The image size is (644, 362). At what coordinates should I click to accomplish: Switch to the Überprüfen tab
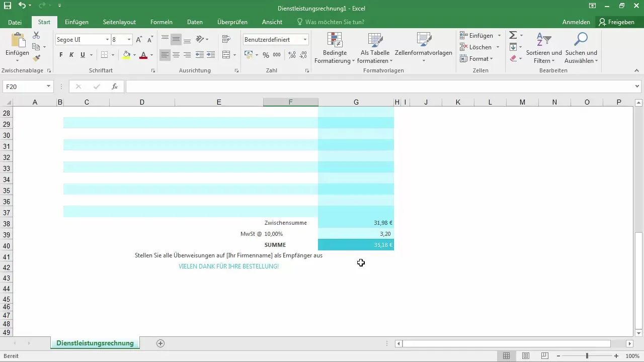click(x=232, y=22)
